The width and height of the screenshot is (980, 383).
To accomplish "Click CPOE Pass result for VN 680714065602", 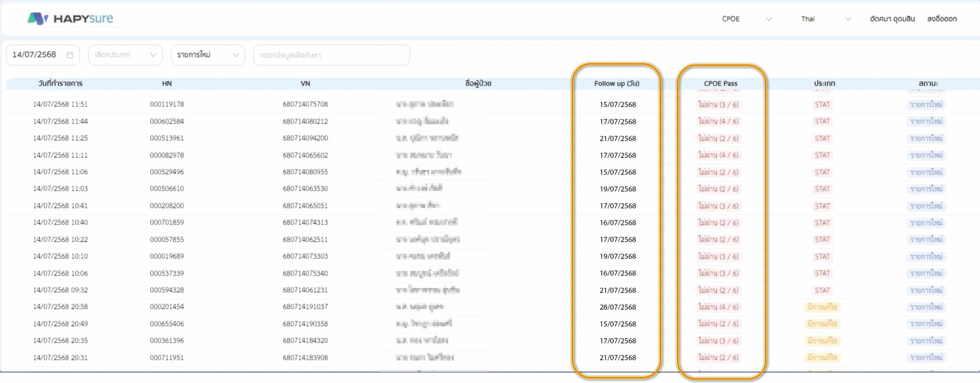I will click(x=718, y=155).
